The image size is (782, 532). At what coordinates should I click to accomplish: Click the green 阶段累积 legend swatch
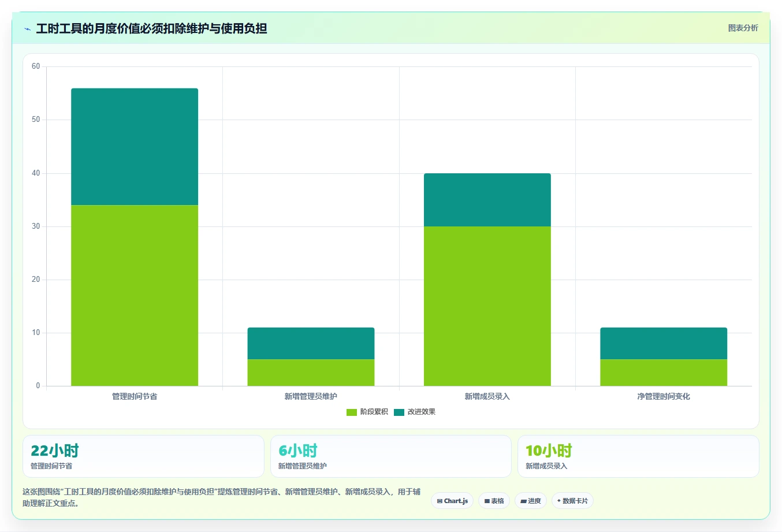point(352,412)
